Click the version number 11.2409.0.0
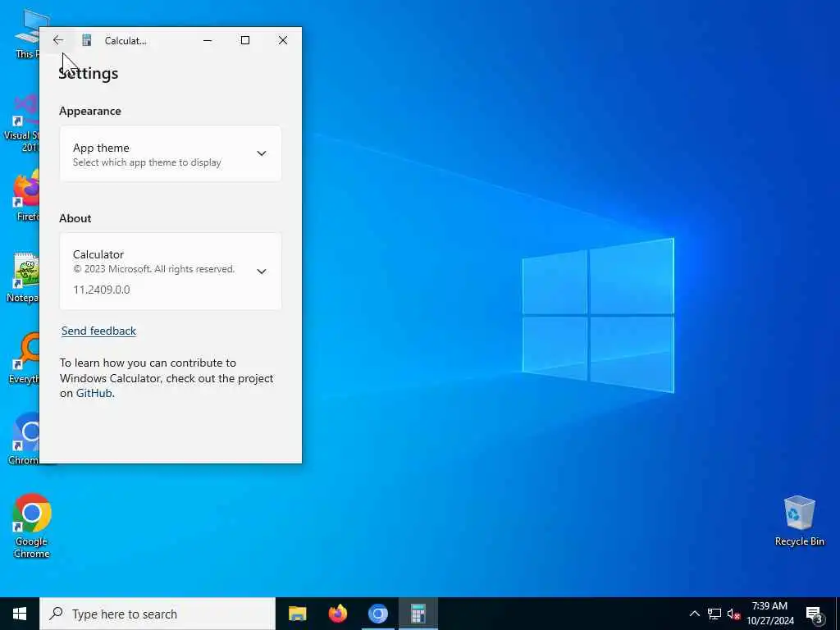840x630 pixels. pyautogui.click(x=101, y=290)
